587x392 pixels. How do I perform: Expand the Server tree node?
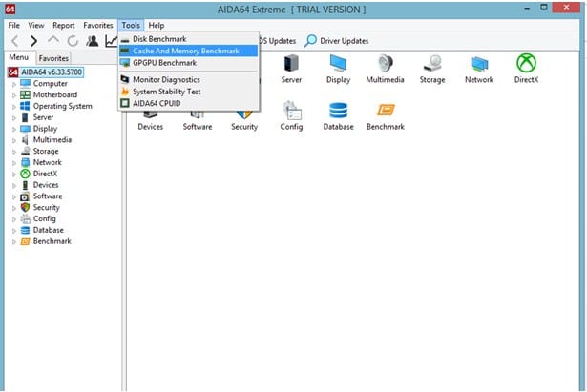pos(14,118)
